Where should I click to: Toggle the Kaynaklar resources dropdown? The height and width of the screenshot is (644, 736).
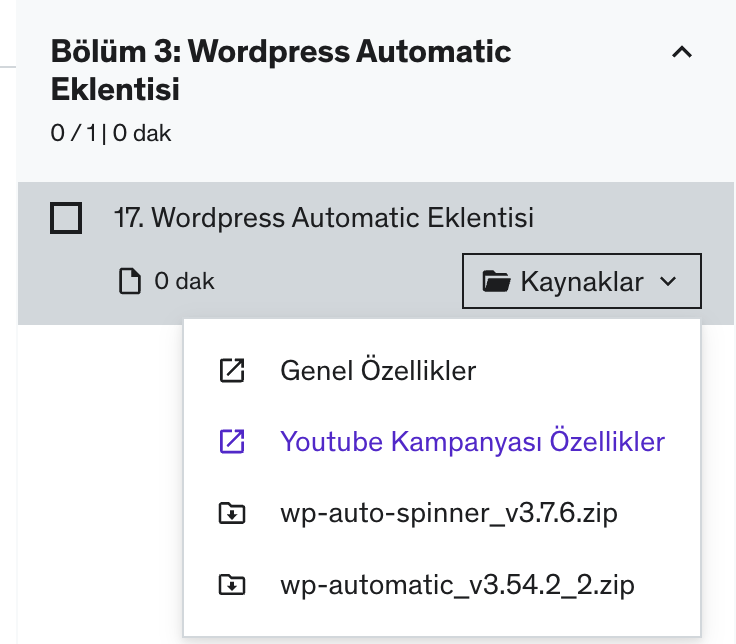coord(582,281)
